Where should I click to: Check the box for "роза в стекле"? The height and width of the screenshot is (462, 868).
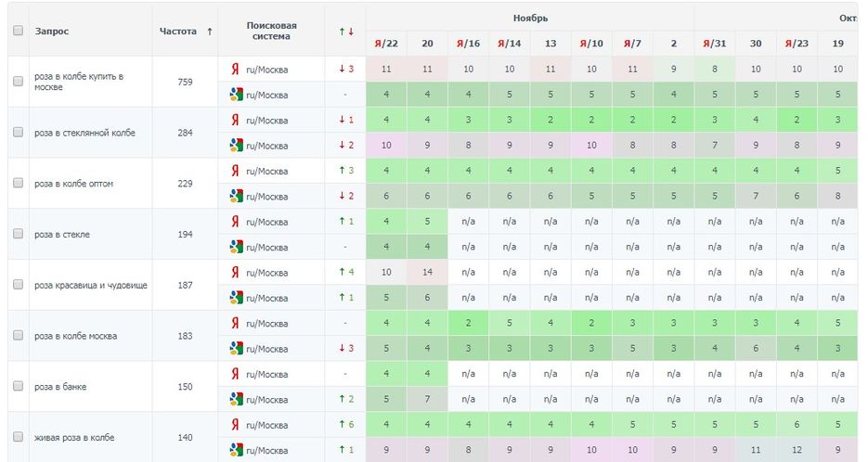click(x=18, y=234)
